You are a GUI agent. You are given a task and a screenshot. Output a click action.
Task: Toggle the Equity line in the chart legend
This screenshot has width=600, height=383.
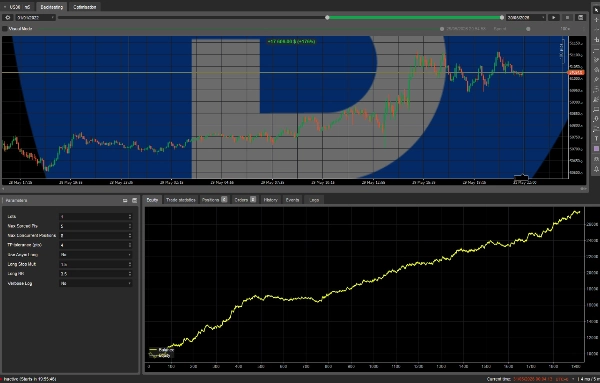pyautogui.click(x=160, y=355)
